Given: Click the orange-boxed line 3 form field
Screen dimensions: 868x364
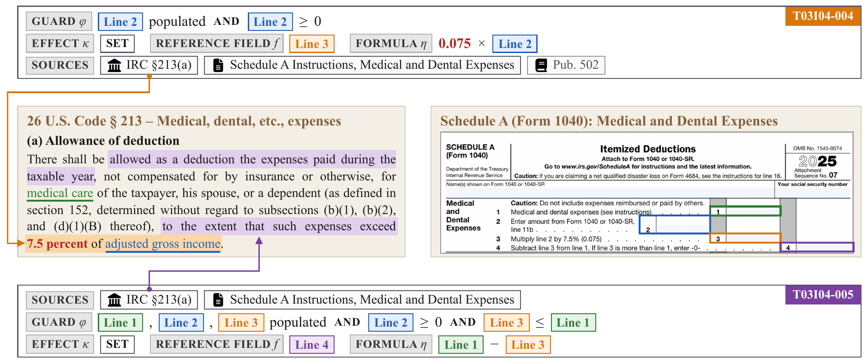Looking at the screenshot, I should pos(745,239).
